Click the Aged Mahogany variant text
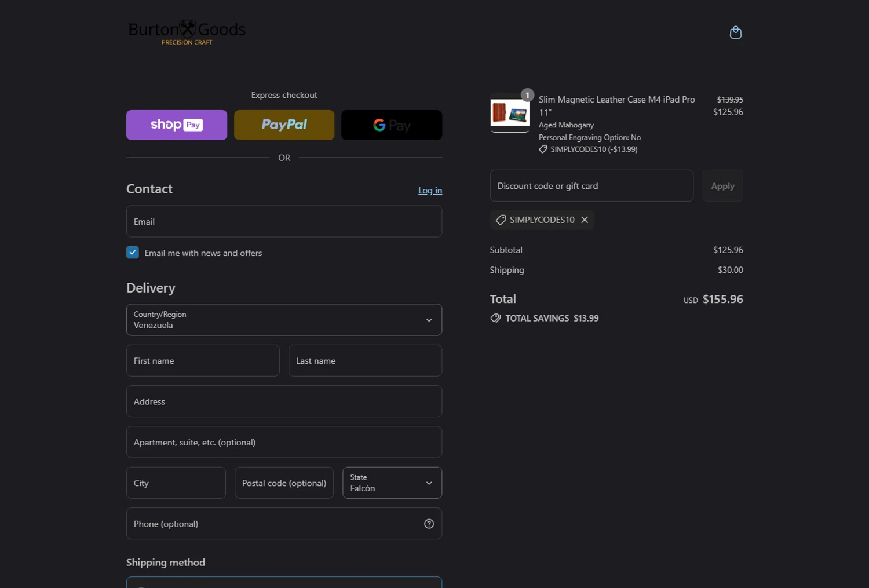The image size is (869, 588). click(566, 125)
